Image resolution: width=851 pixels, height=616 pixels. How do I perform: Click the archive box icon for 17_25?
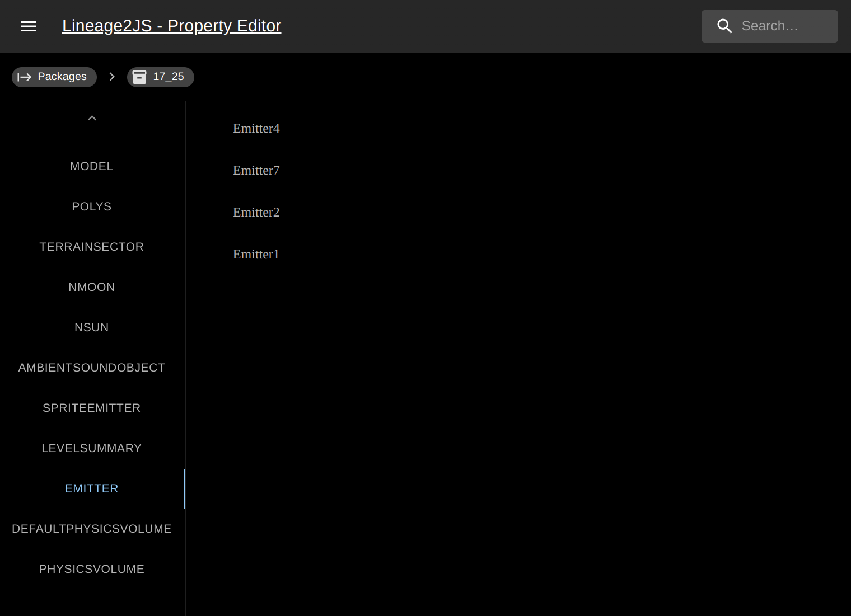pyautogui.click(x=139, y=77)
